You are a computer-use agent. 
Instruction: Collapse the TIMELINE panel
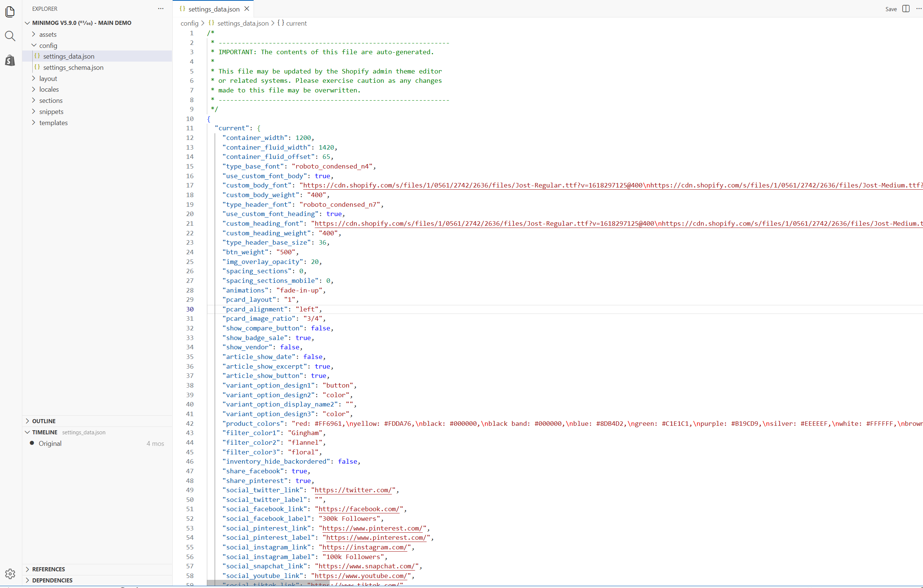[x=45, y=432]
